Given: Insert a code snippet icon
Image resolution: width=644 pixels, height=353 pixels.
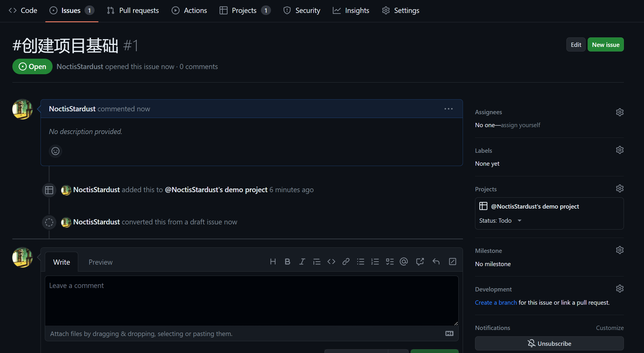Looking at the screenshot, I should pyautogui.click(x=331, y=262).
